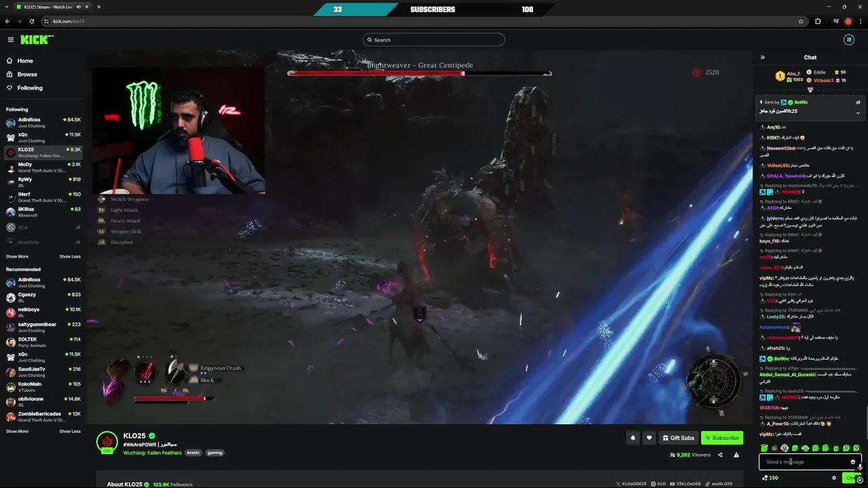
Task: Open the emoji picker in chat input
Action: click(853, 462)
